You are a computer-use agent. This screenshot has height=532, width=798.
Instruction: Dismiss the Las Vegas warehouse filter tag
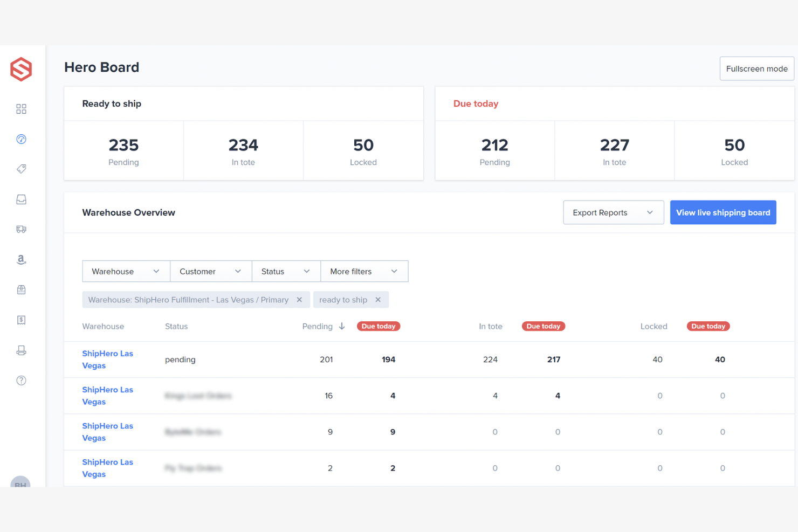(299, 299)
